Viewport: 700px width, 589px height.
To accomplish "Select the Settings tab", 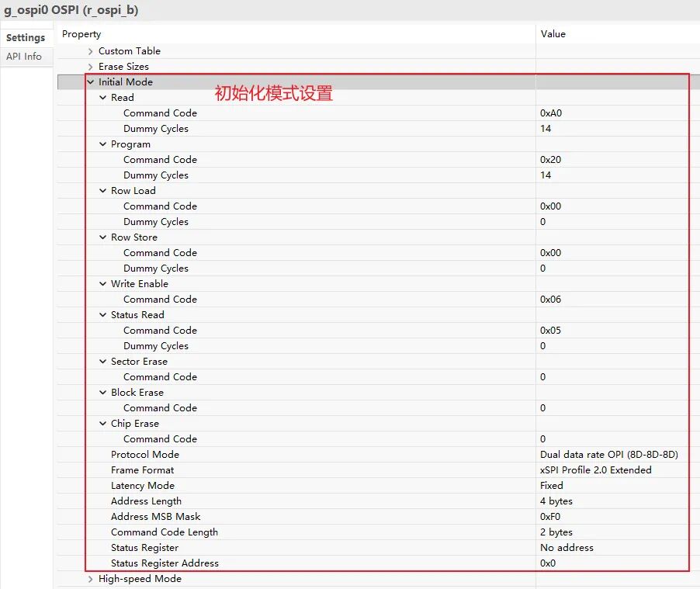I will tap(26, 37).
